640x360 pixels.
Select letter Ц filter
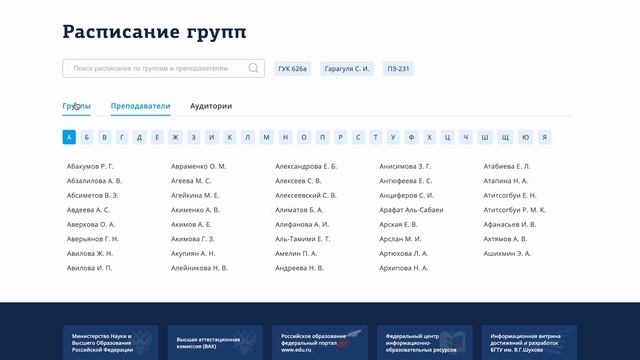pos(447,137)
